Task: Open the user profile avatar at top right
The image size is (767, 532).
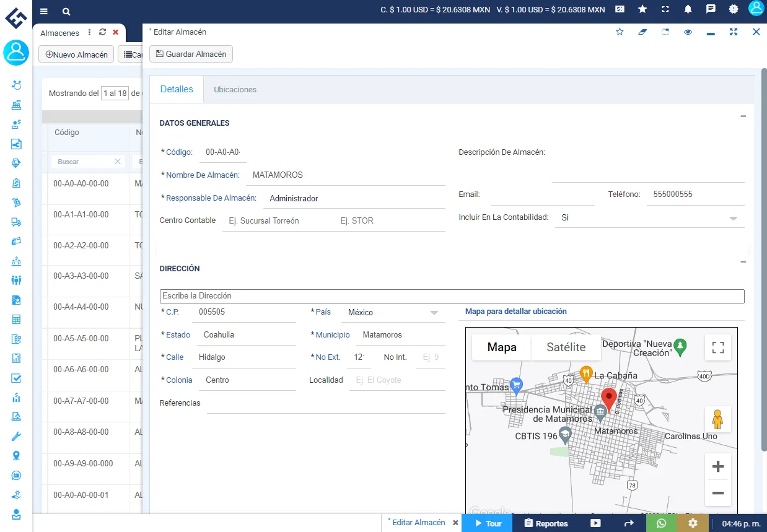Action: click(757, 8)
